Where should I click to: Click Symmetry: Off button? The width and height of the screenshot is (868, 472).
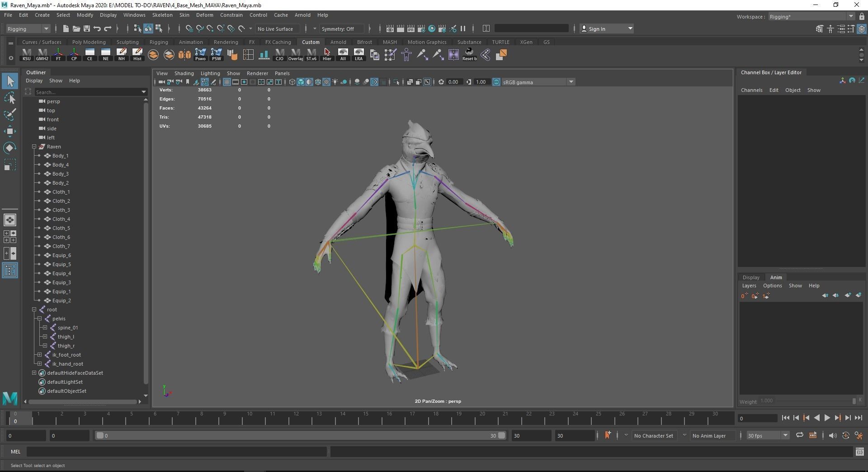click(341, 29)
